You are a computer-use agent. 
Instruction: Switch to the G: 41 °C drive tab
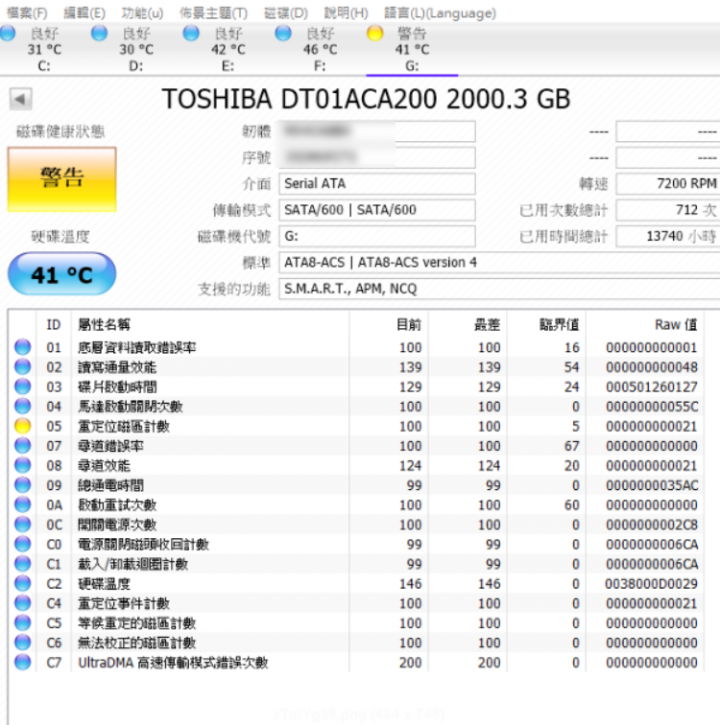(x=412, y=49)
